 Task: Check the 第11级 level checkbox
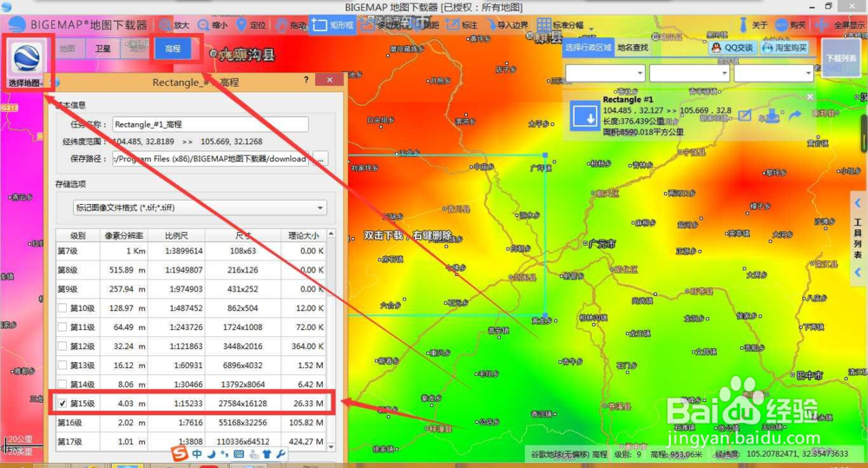(x=62, y=327)
